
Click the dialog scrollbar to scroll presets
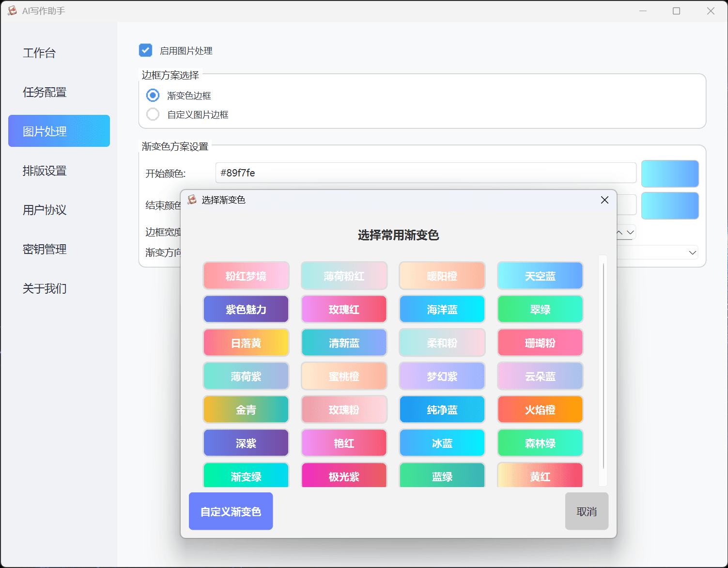click(x=603, y=370)
